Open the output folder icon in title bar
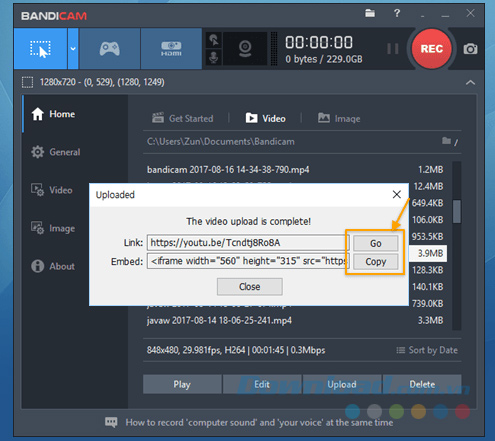Screen dimensions: 495x441 370,13
